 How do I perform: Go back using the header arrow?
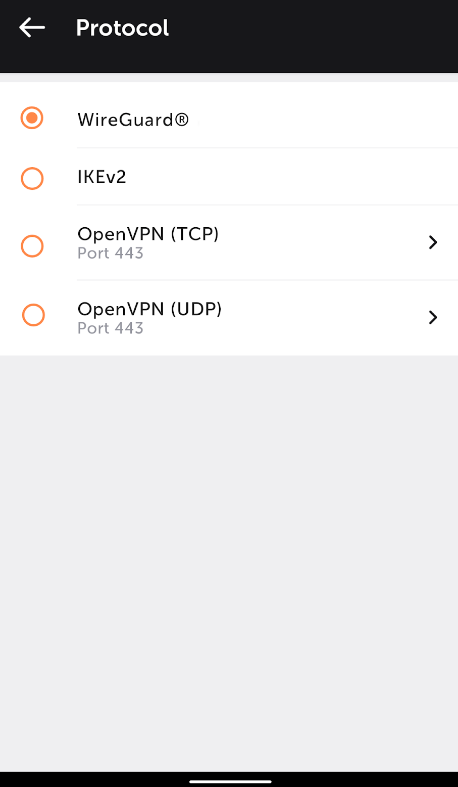pos(32,28)
